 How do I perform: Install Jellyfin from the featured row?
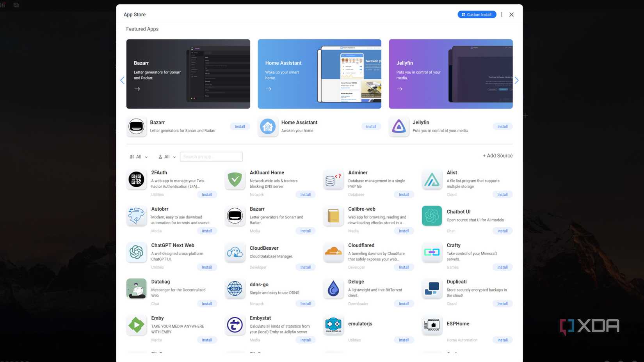click(502, 126)
